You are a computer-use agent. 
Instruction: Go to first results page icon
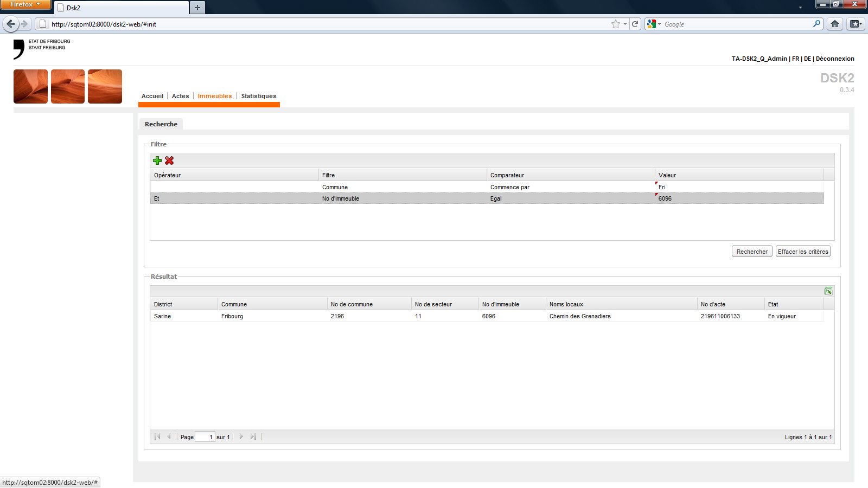pos(157,436)
